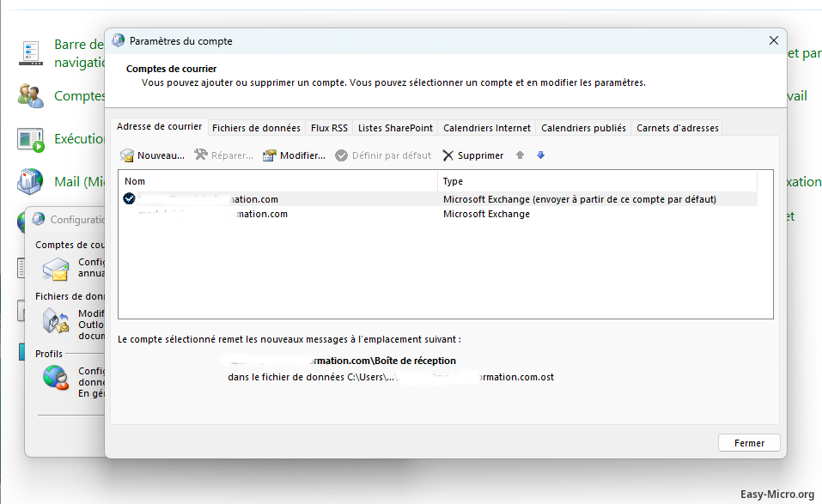This screenshot has width=822, height=504.
Task: Click the Nouveau account envelope icon
Action: click(127, 155)
